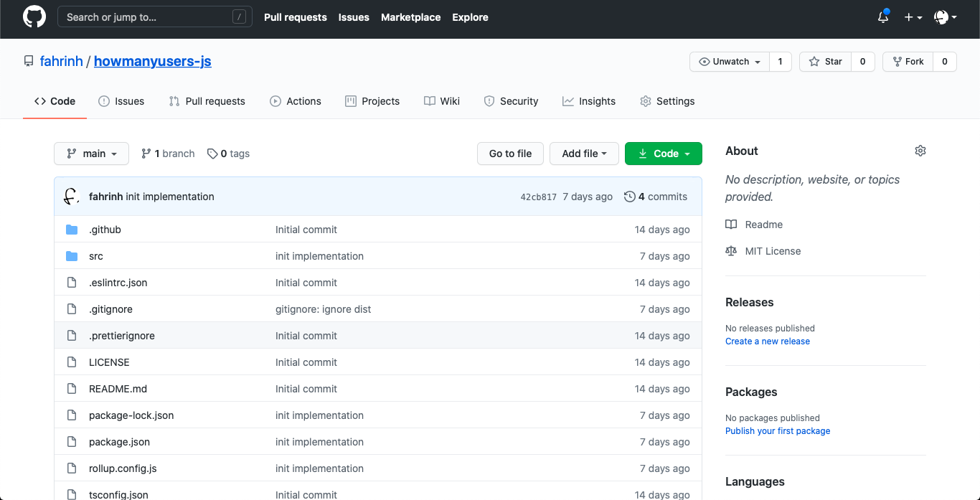The width and height of the screenshot is (980, 500).
Task: Open Issues in top navigation bar
Action: pyautogui.click(x=354, y=17)
